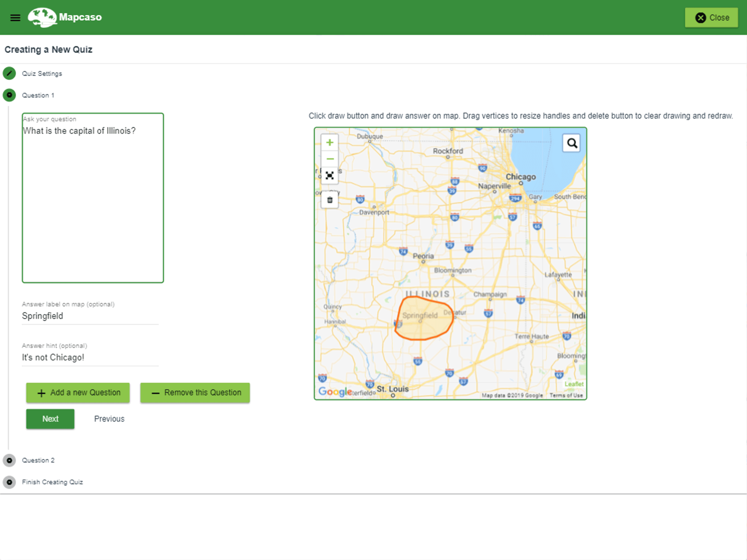Go back with the Previous button
Image resolution: width=747 pixels, height=560 pixels.
click(x=109, y=419)
